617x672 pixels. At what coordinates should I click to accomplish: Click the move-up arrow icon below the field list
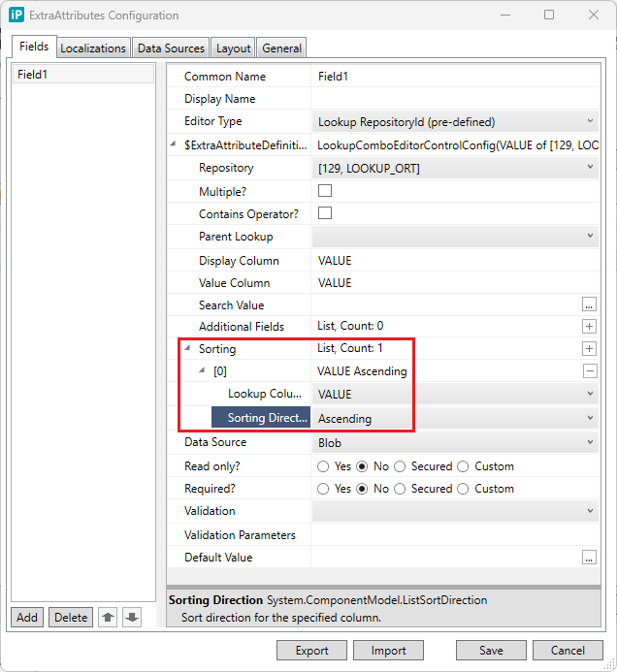click(x=108, y=618)
